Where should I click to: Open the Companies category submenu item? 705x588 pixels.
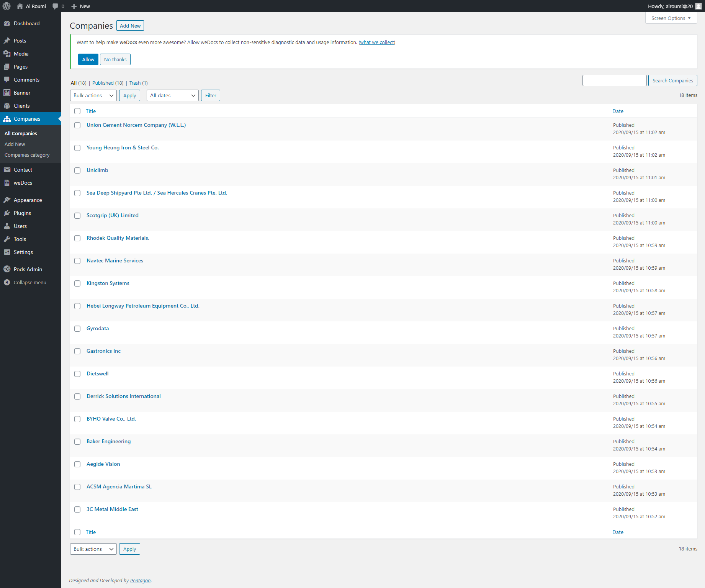[27, 155]
